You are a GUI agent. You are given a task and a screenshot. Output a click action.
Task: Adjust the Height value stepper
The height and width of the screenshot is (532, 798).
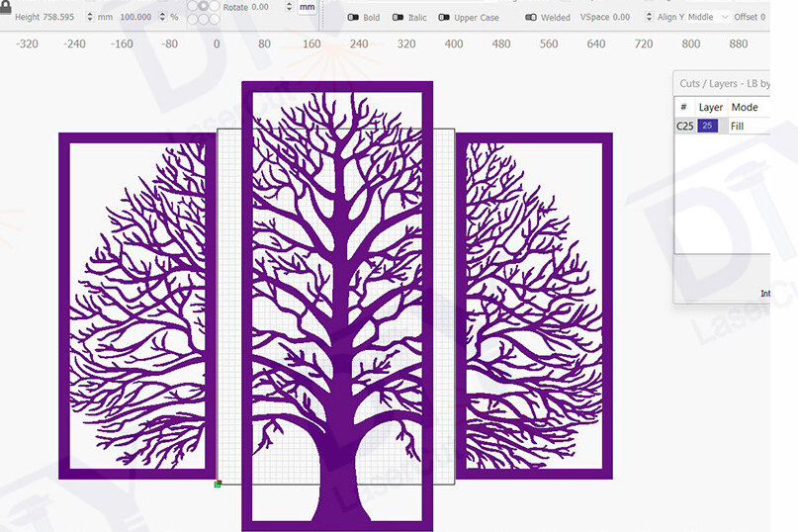90,17
